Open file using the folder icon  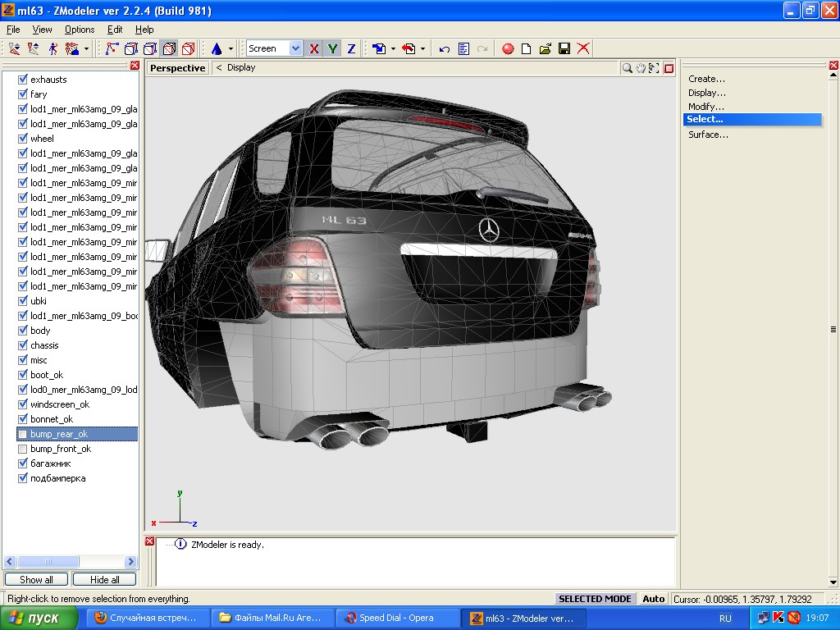click(x=546, y=48)
